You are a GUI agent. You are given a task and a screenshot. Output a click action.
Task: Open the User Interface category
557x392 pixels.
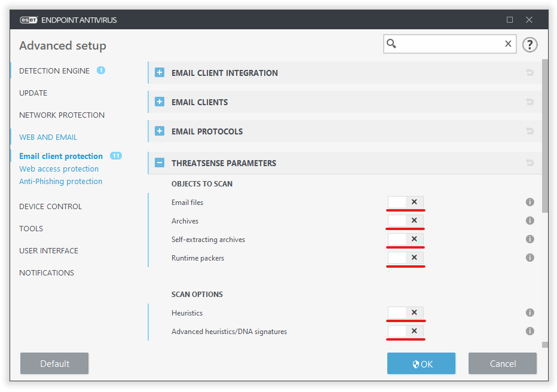click(48, 251)
